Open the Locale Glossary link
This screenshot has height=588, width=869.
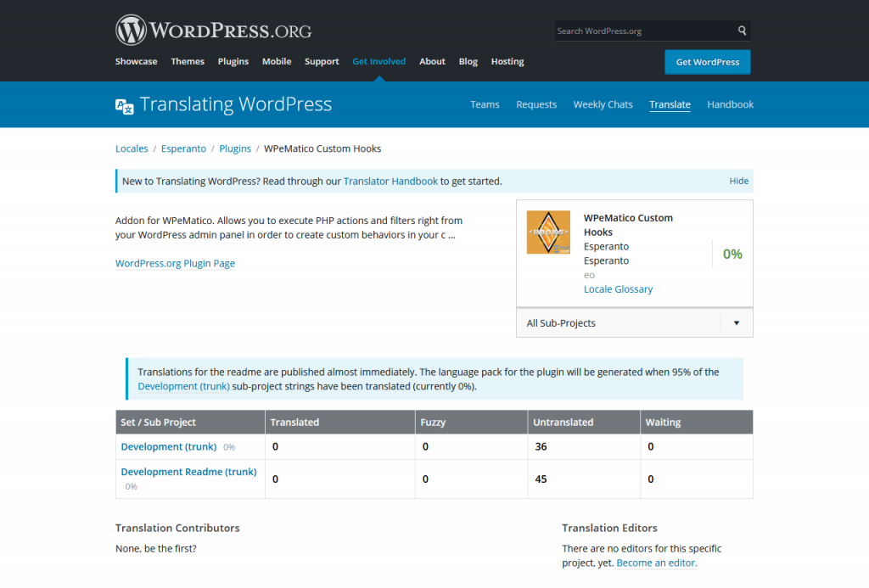pyautogui.click(x=618, y=289)
